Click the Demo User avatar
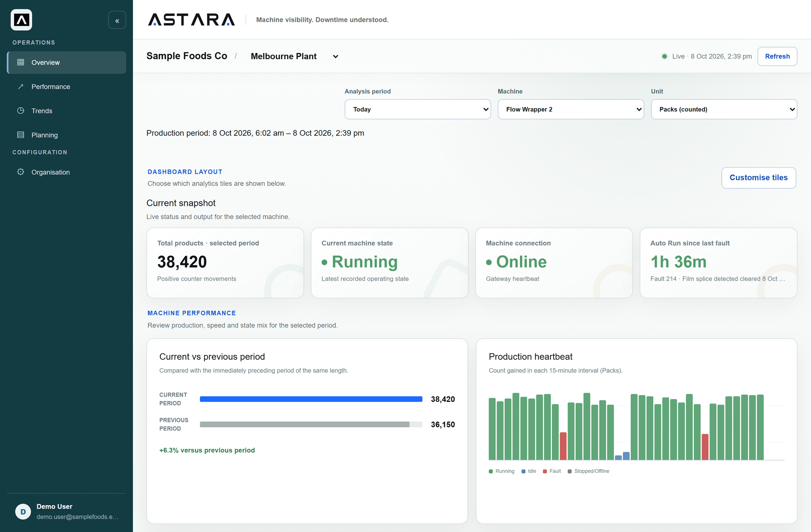Screen dimensions: 811x532 23,512
